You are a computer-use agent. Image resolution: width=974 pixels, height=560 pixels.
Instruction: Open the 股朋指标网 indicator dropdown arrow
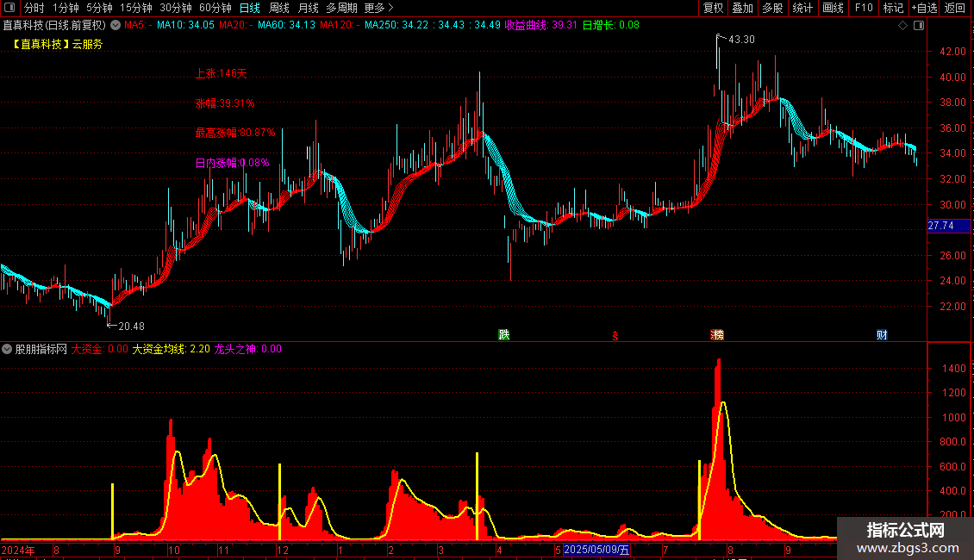(x=7, y=349)
